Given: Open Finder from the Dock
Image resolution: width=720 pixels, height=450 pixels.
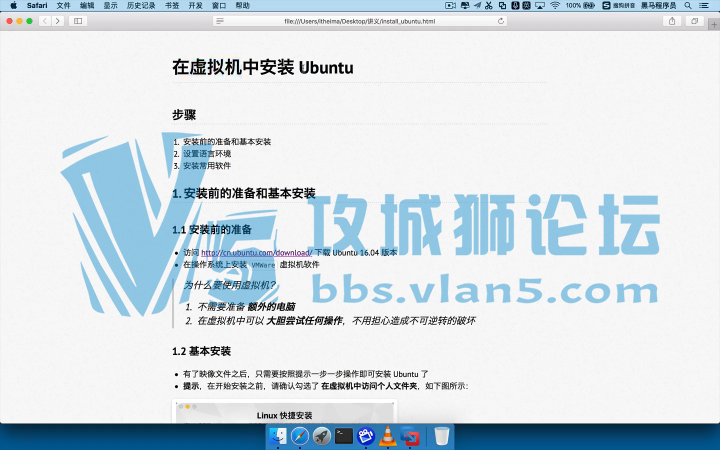Looking at the screenshot, I should point(278,436).
